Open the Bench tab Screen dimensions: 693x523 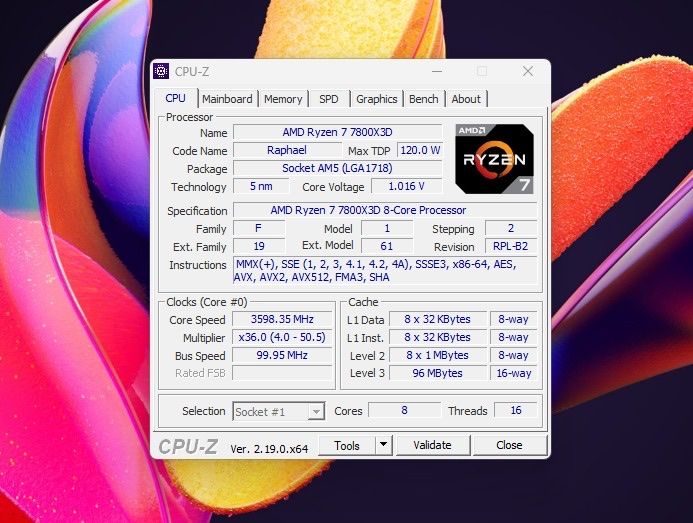pyautogui.click(x=423, y=99)
